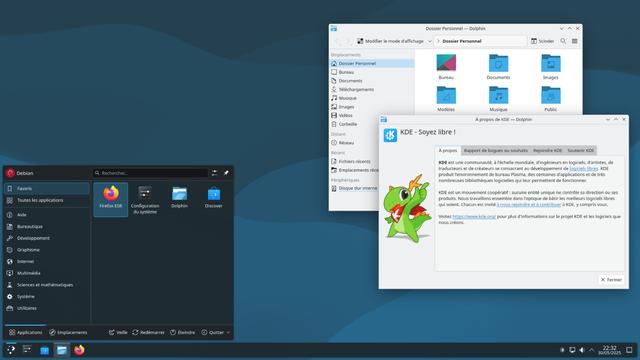The image size is (640, 360).
Task: Select Téléchargements in Dolphin places sidebar
Action: [x=372, y=89]
